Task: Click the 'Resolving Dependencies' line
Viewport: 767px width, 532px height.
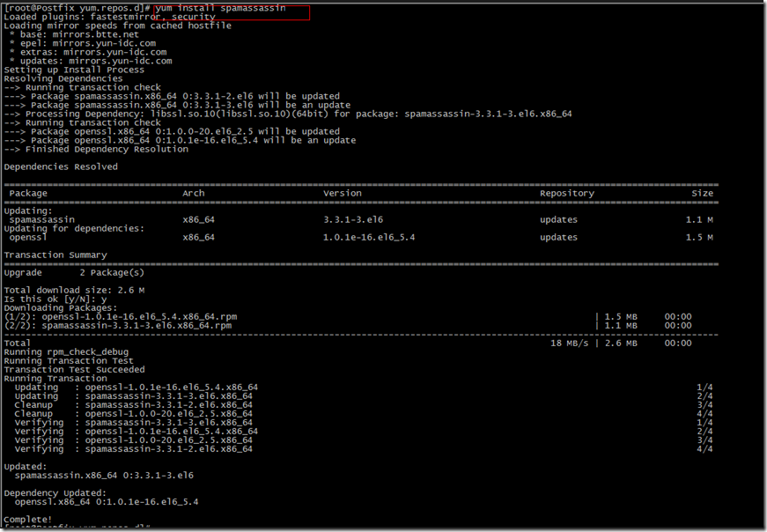Action: point(63,78)
